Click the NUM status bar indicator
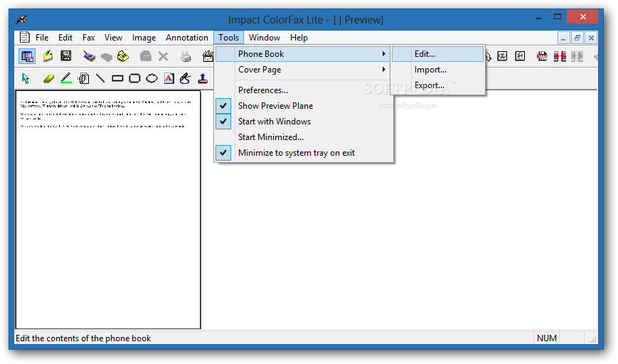Image resolution: width=618 pixels, height=364 pixels. [x=547, y=338]
